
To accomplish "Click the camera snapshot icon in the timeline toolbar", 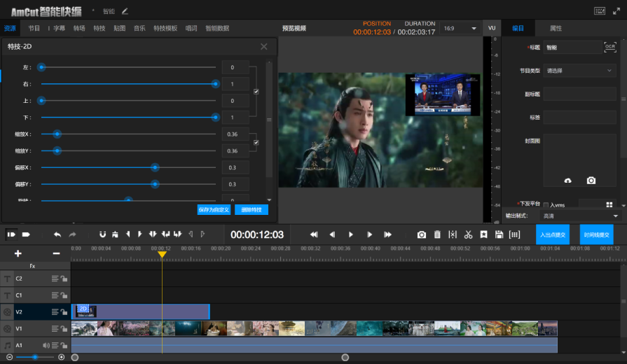I will [x=422, y=235].
